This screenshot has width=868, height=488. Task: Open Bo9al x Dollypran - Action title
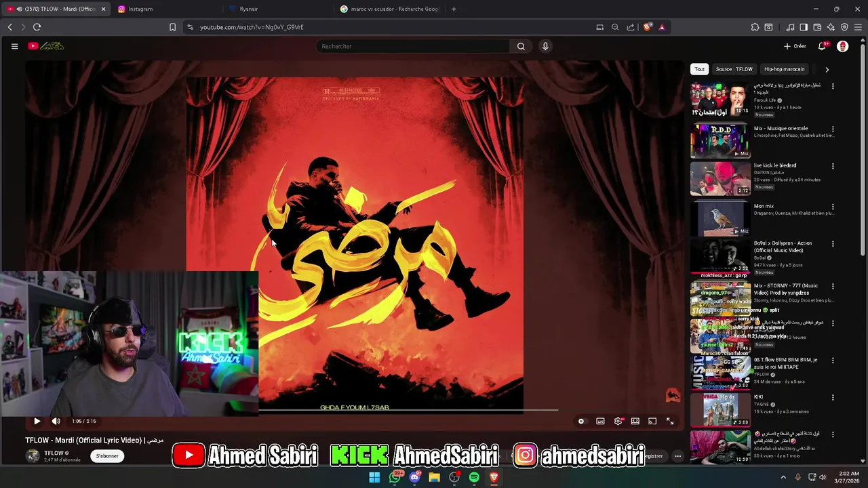[x=783, y=247]
